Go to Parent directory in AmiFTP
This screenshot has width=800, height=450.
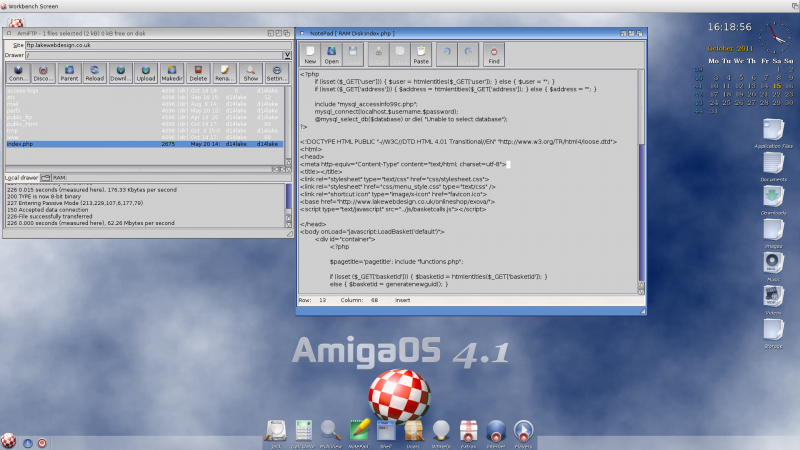click(69, 72)
